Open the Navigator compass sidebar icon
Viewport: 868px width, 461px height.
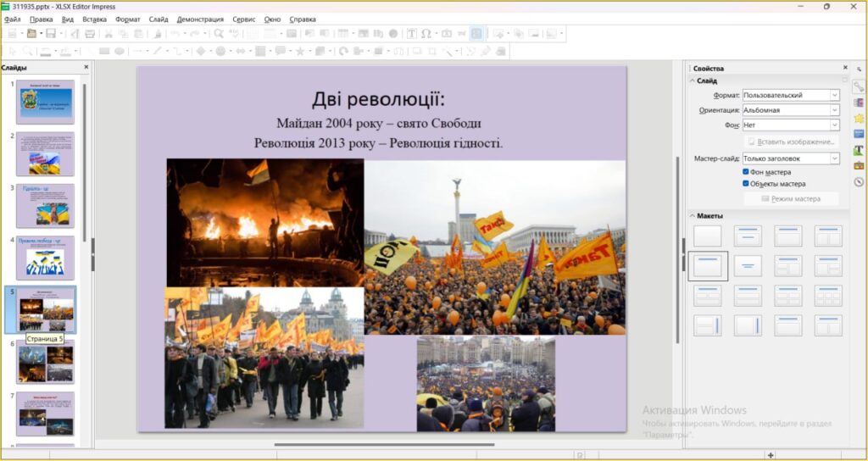tap(859, 181)
